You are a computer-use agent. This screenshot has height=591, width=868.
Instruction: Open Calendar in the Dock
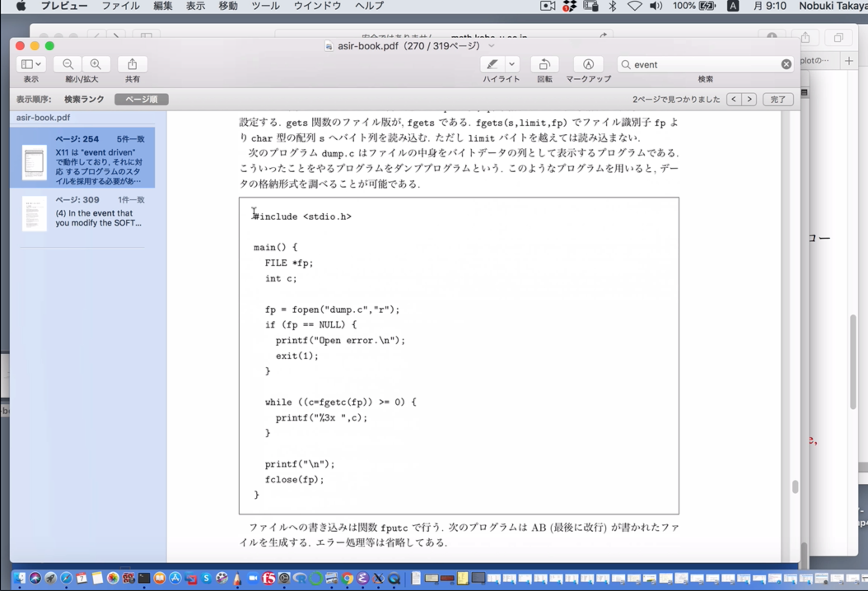(x=82, y=578)
